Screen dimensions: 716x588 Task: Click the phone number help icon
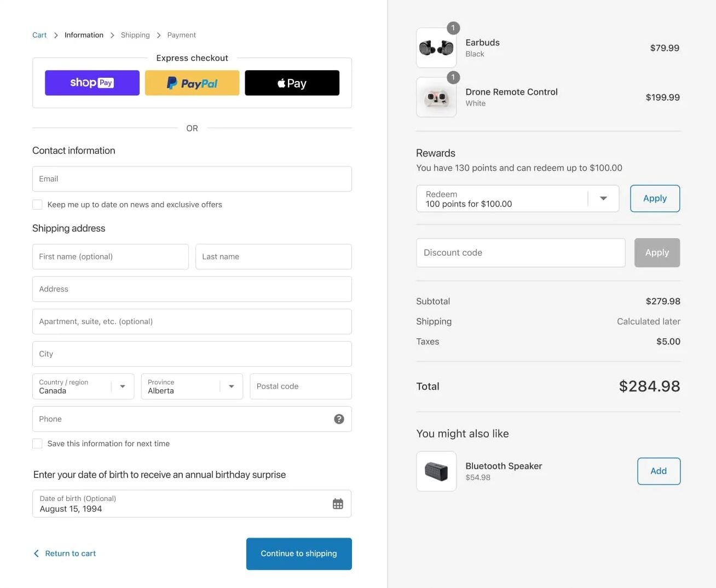tap(339, 419)
